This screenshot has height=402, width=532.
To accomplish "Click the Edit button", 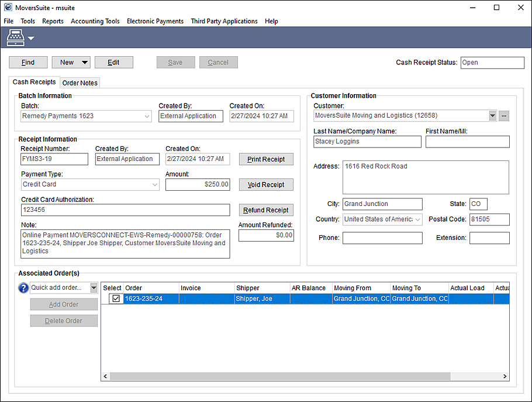I will [x=113, y=62].
